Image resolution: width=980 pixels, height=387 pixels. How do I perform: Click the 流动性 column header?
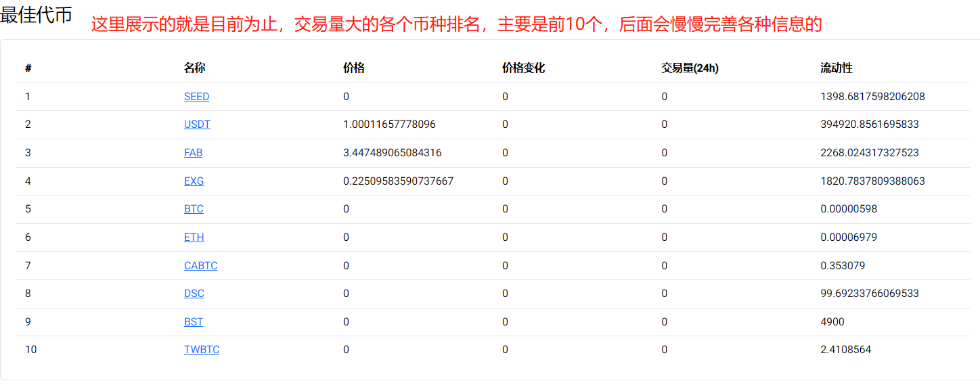coord(837,68)
